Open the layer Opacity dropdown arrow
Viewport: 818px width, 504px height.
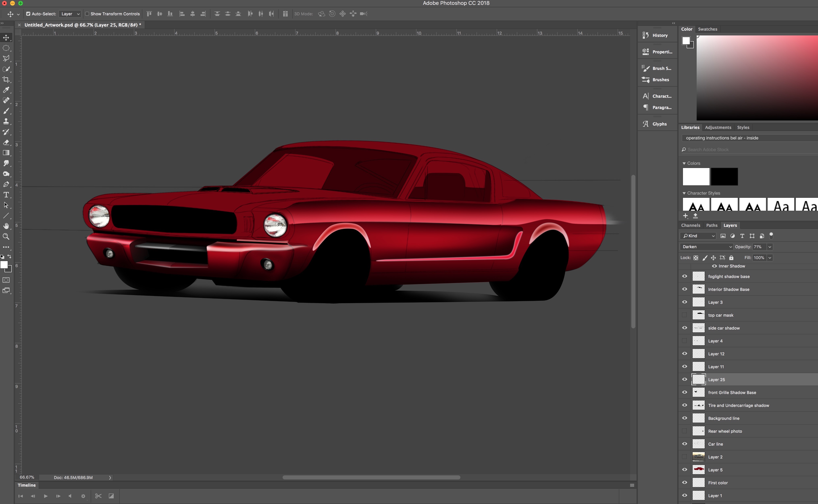770,247
